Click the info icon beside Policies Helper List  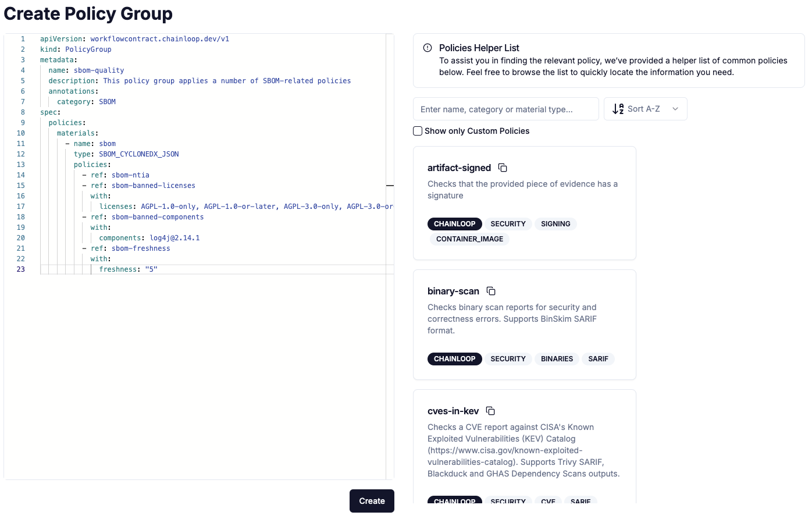pyautogui.click(x=428, y=48)
